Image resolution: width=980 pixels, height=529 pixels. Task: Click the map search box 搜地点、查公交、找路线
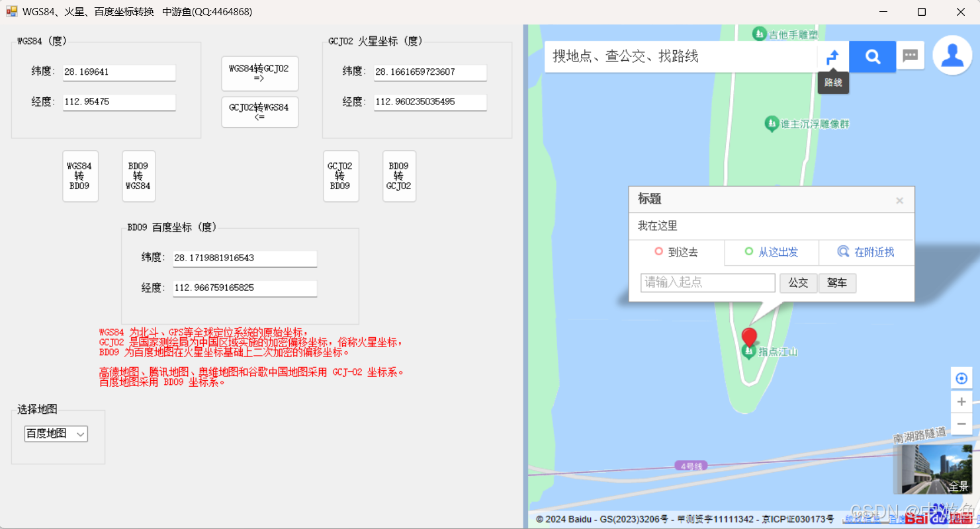coord(681,57)
